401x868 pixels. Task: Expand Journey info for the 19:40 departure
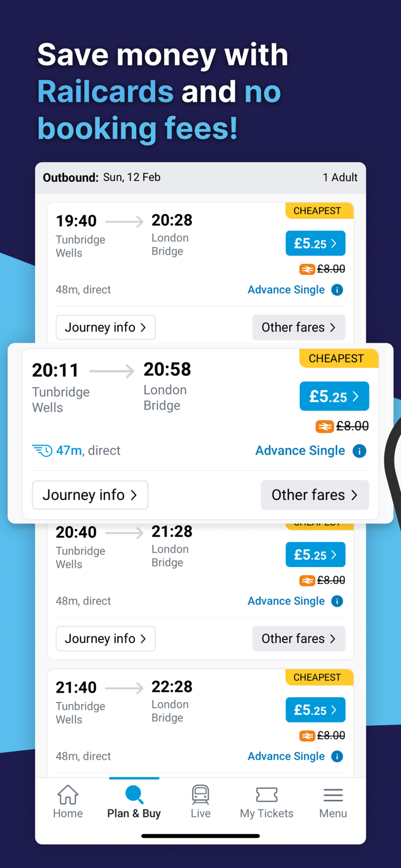(105, 328)
